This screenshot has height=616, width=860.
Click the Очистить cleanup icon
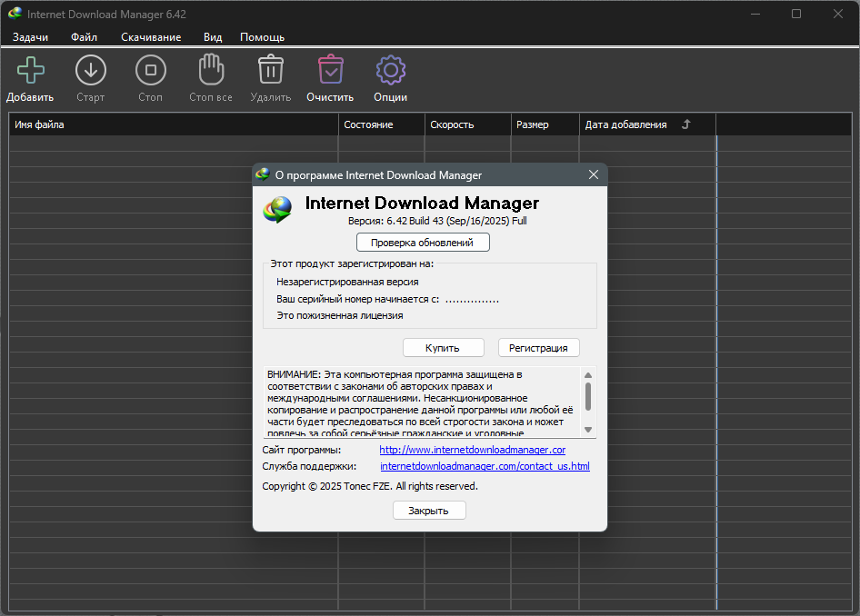(x=330, y=70)
